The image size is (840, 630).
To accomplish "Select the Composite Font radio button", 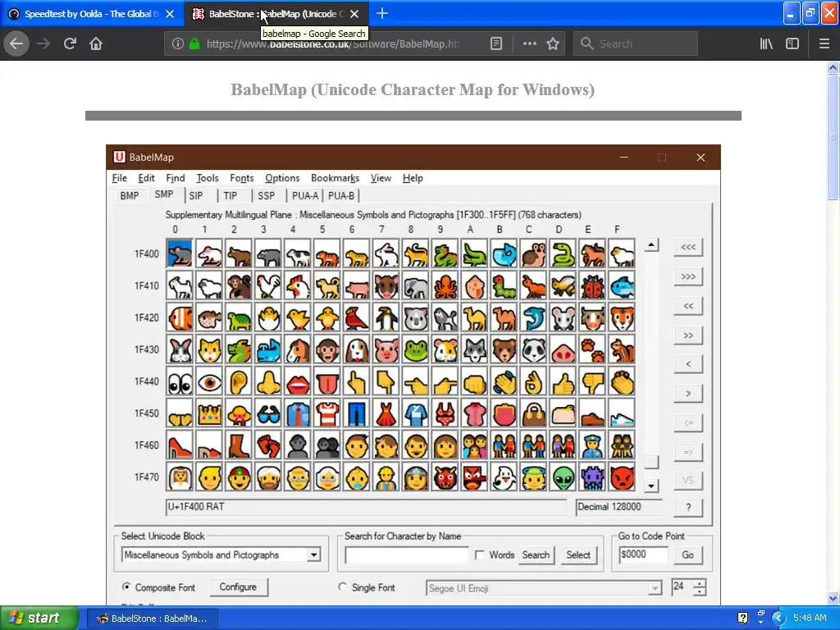I will 126,587.
